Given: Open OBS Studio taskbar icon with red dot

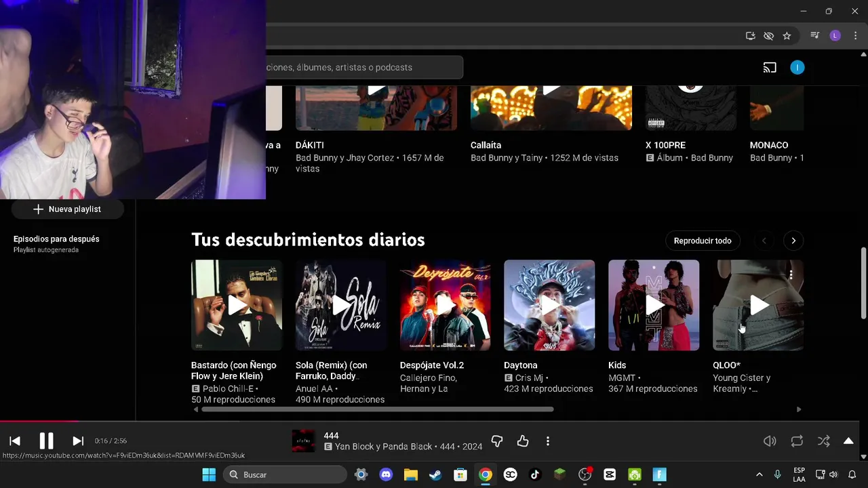Looking at the screenshot, I should pos(585,474).
